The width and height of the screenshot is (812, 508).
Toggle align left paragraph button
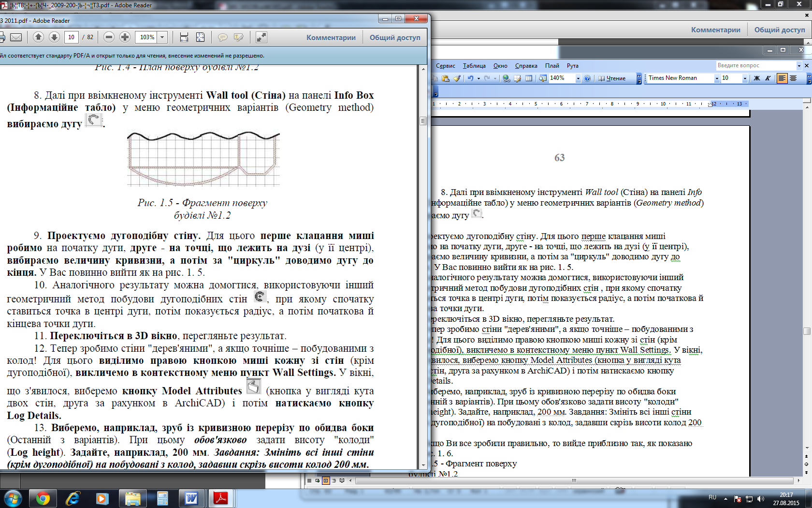[x=782, y=78]
